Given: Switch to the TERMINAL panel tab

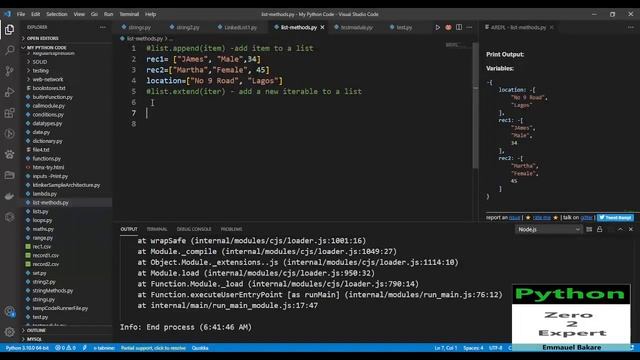Looking at the screenshot, I should 157,229.
